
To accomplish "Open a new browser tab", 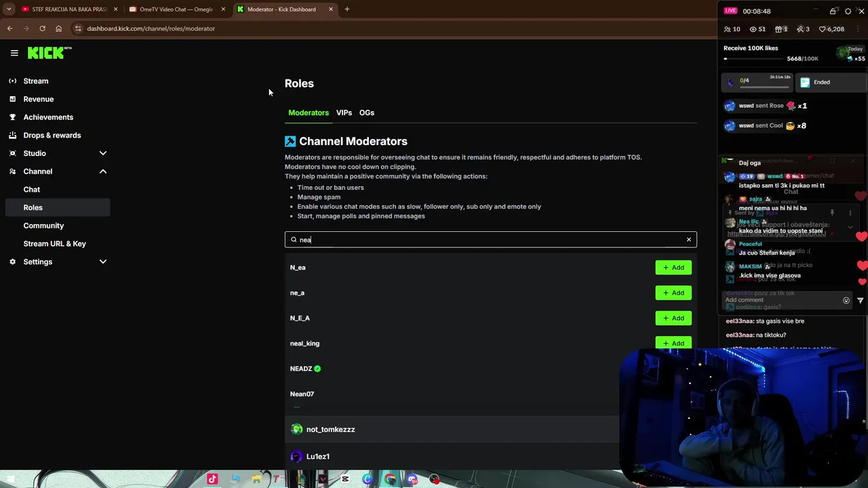I will [x=347, y=9].
